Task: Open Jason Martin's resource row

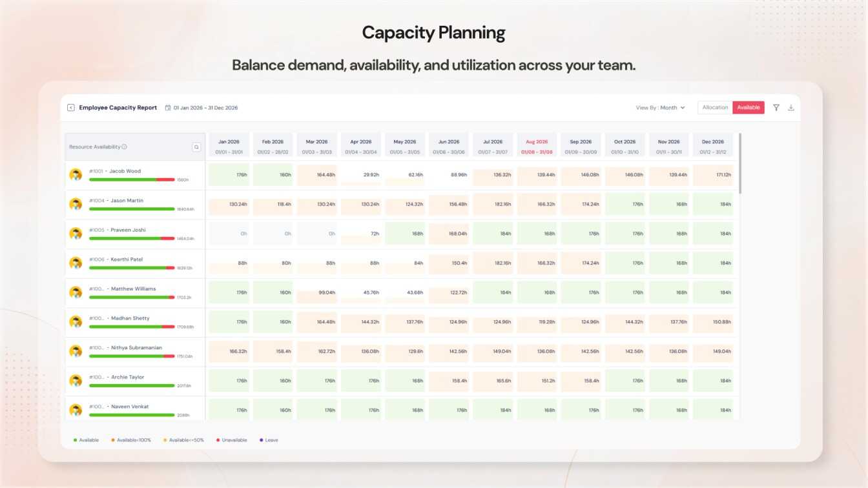Action: pos(135,205)
